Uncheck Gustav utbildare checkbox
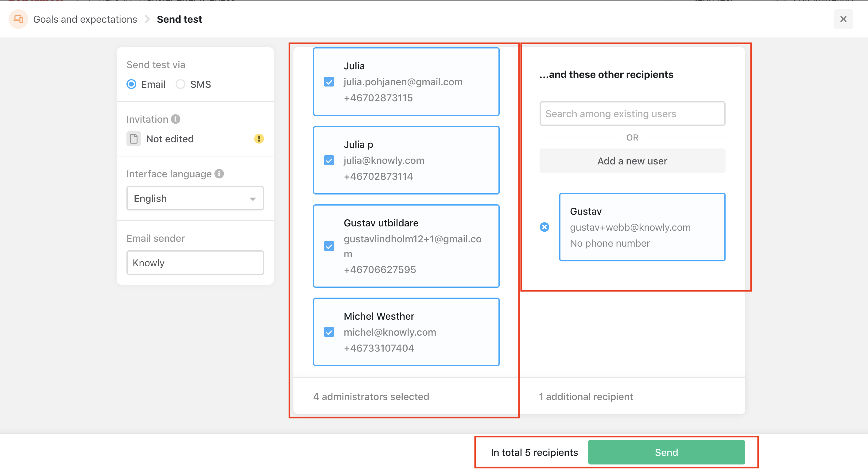The width and height of the screenshot is (868, 470). (329, 246)
